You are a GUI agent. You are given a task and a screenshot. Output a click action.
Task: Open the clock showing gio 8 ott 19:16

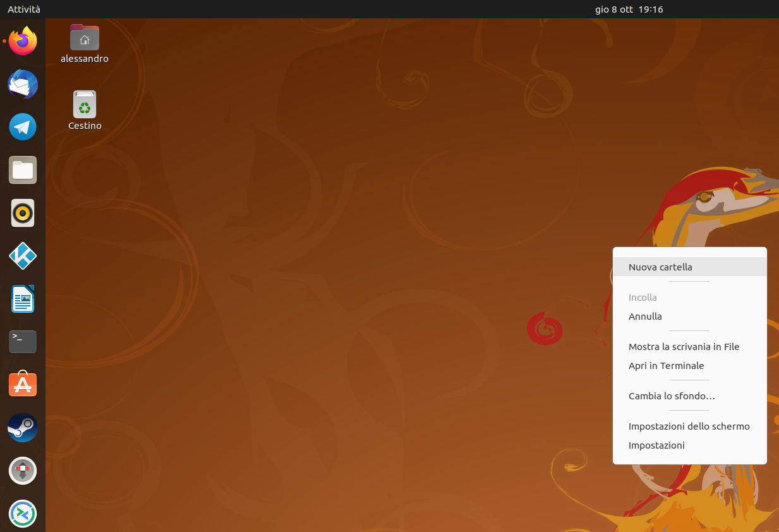[x=629, y=9]
